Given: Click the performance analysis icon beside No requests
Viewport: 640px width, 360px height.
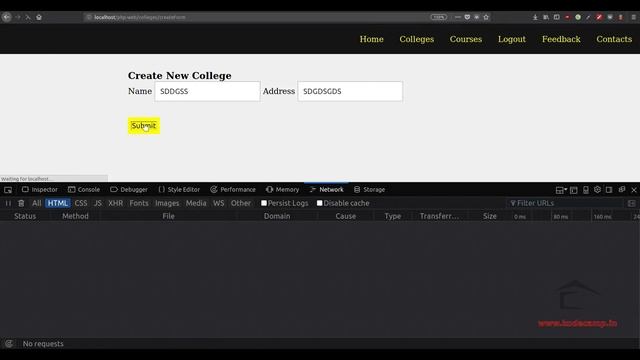Looking at the screenshot, I should (x=9, y=344).
